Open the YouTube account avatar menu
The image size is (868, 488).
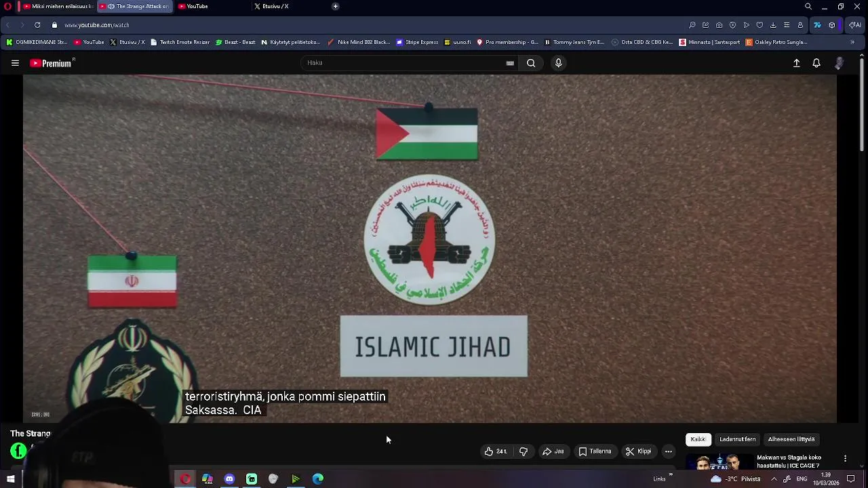tap(839, 63)
